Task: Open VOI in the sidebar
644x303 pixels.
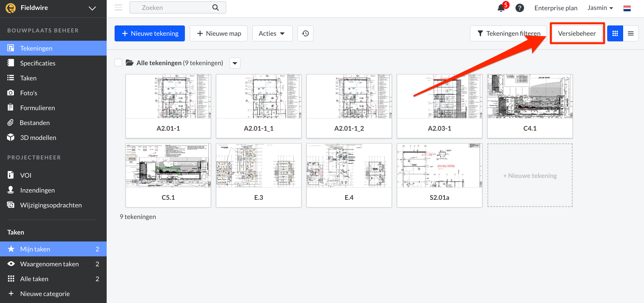Action: coord(53,175)
